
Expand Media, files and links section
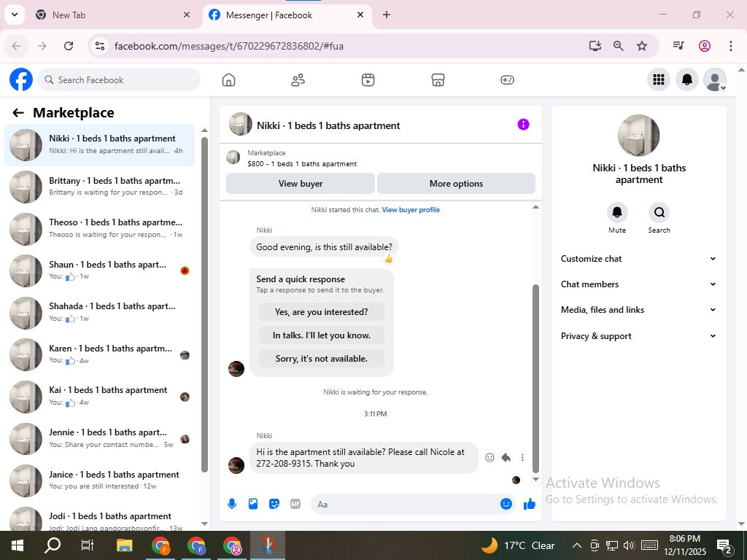[638, 310]
